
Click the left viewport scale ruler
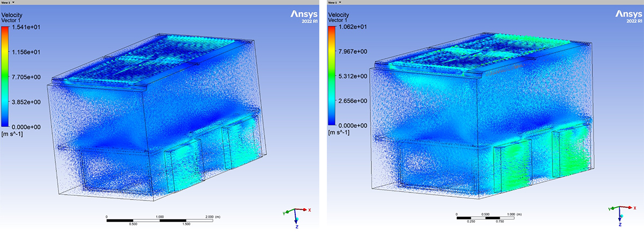162,220
